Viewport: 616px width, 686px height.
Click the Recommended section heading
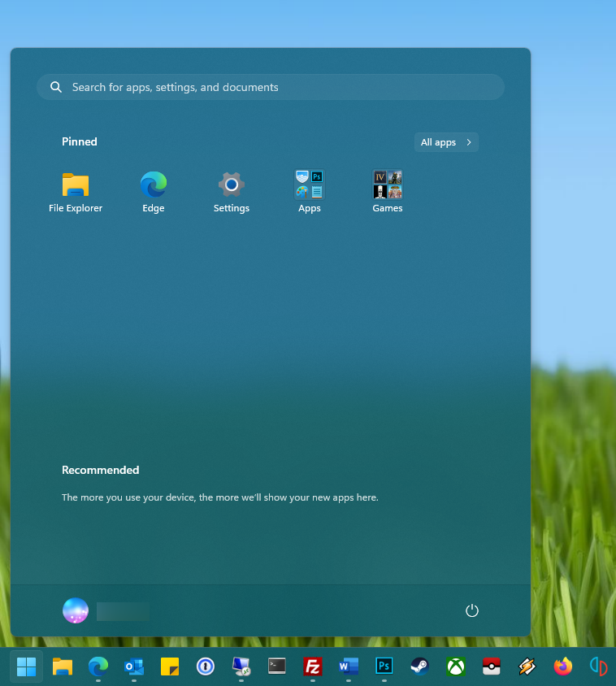[100, 470]
